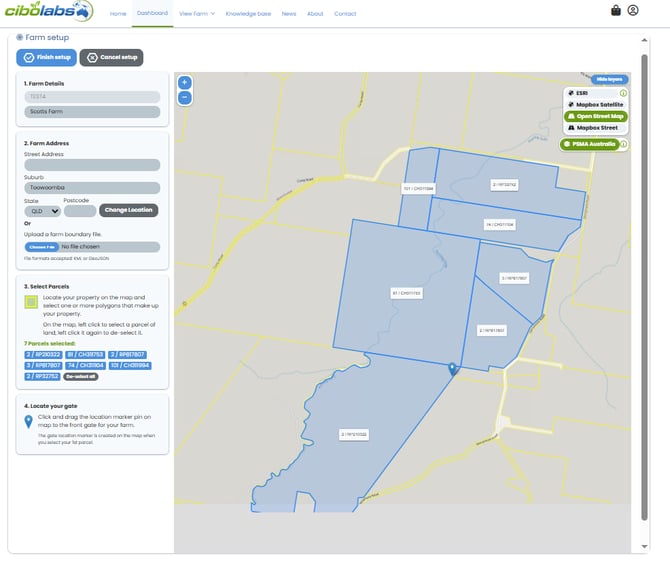
Task: Toggle the PSMA Australia overlay layer
Action: [x=589, y=144]
